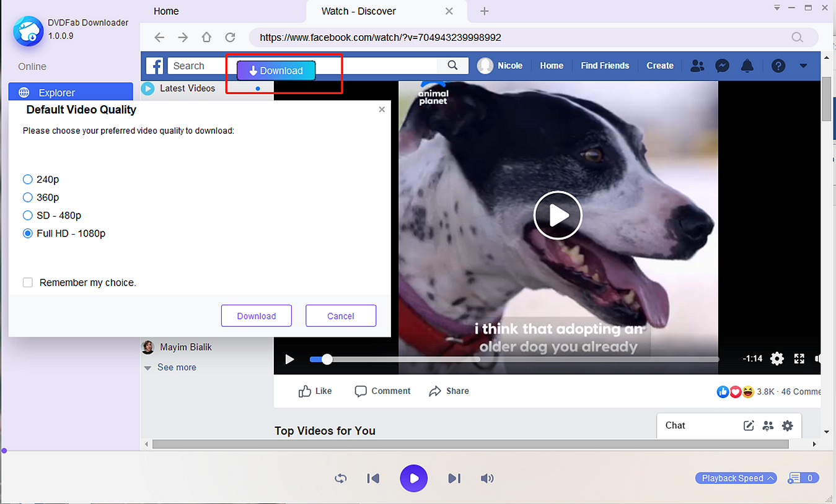Open Facebook account dropdown arrow
The height and width of the screenshot is (504, 836).
coord(803,66)
